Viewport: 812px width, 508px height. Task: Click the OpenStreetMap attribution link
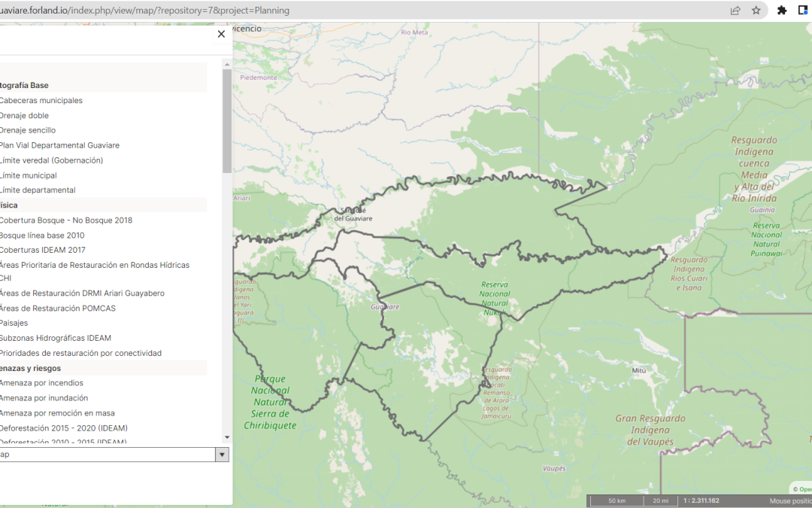pyautogui.click(x=804, y=489)
